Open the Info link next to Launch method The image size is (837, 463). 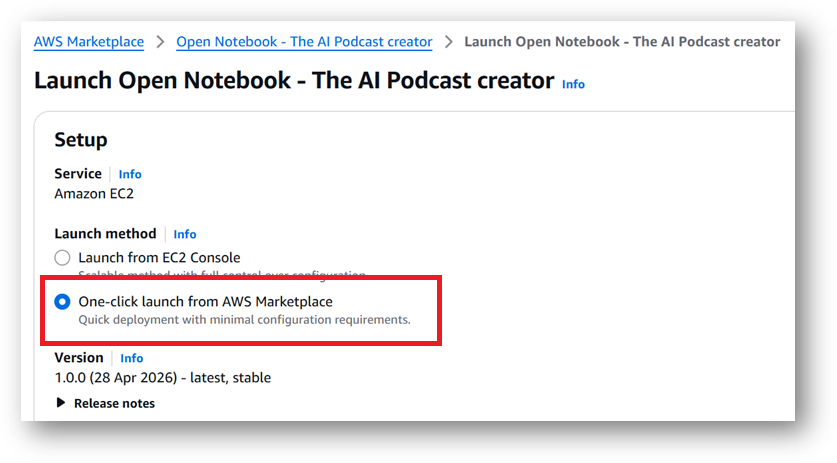185,234
